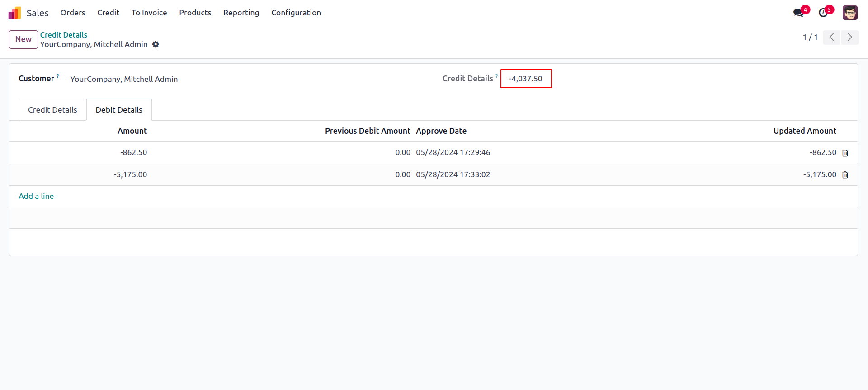Click the Updated Amount -5,175.00 cell
The width and height of the screenshot is (868, 390).
click(x=820, y=174)
